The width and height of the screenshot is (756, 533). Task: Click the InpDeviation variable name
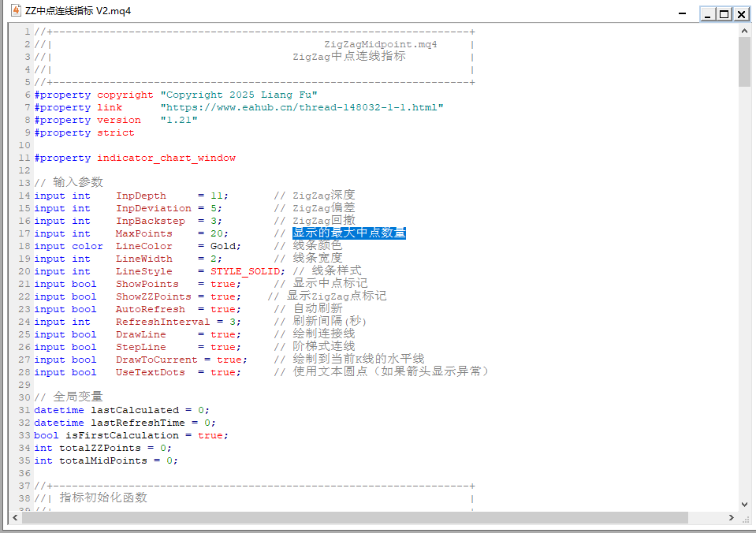pyautogui.click(x=153, y=208)
